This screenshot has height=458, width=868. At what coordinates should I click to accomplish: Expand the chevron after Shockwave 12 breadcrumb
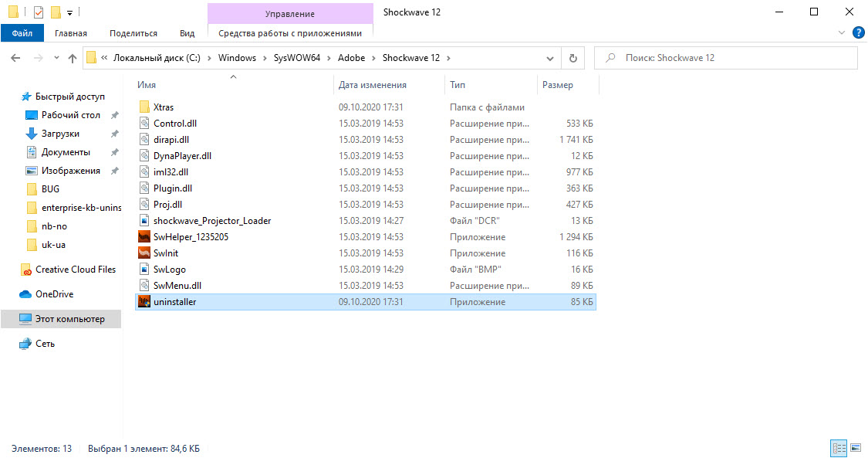tap(448, 58)
